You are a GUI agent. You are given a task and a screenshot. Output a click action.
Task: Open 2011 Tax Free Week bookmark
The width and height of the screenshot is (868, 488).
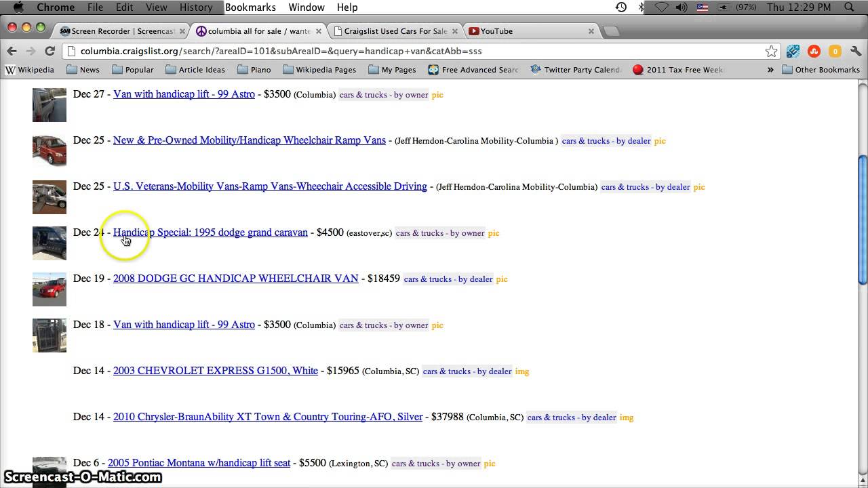tap(678, 69)
